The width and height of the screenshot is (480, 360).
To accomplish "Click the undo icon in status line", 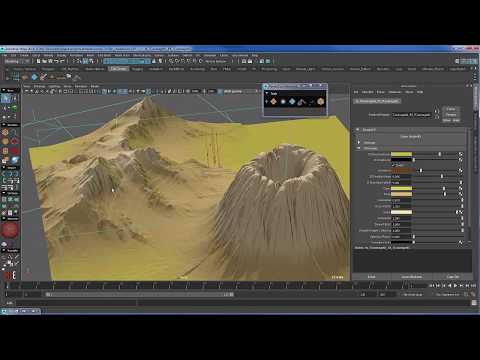I will coord(56,61).
